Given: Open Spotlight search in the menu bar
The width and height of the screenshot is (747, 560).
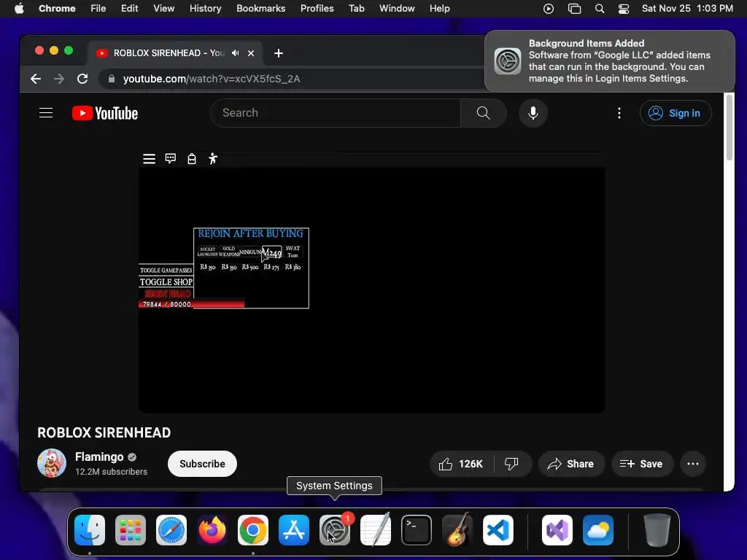Looking at the screenshot, I should click(x=600, y=9).
